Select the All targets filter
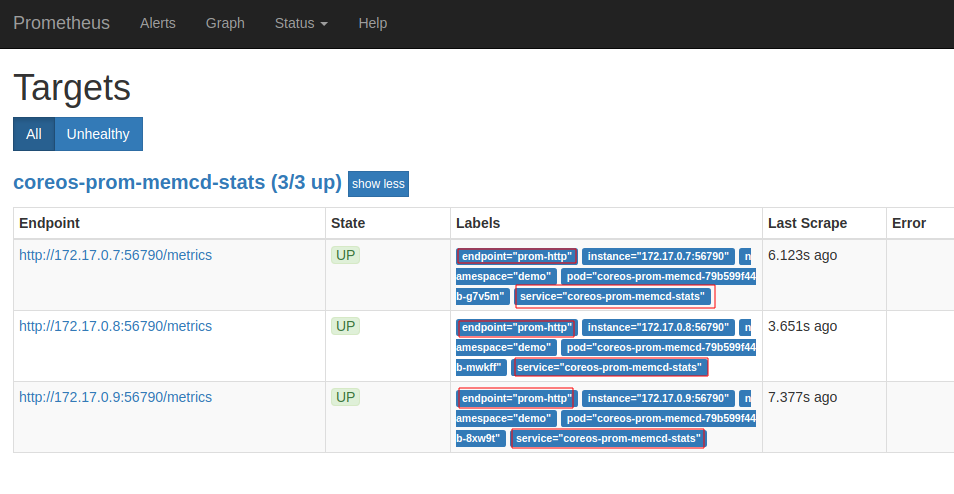The height and width of the screenshot is (494, 954). tap(34, 134)
